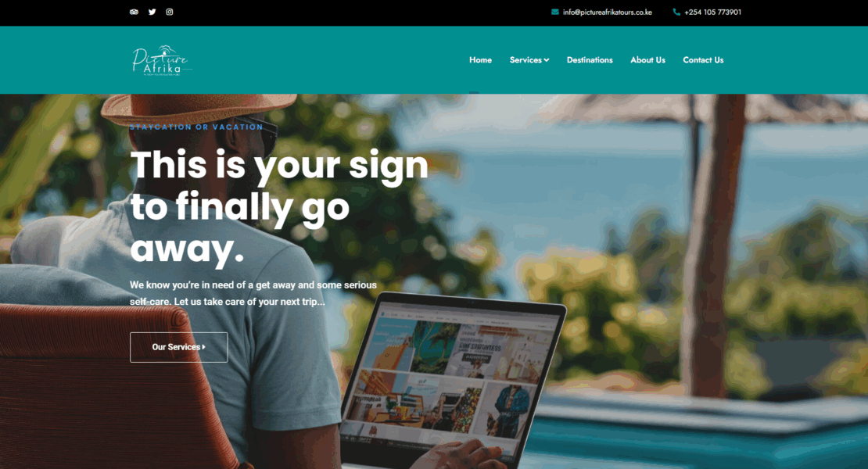
Task: Email info@pictureafrikatours.co.ke link
Action: coord(608,13)
